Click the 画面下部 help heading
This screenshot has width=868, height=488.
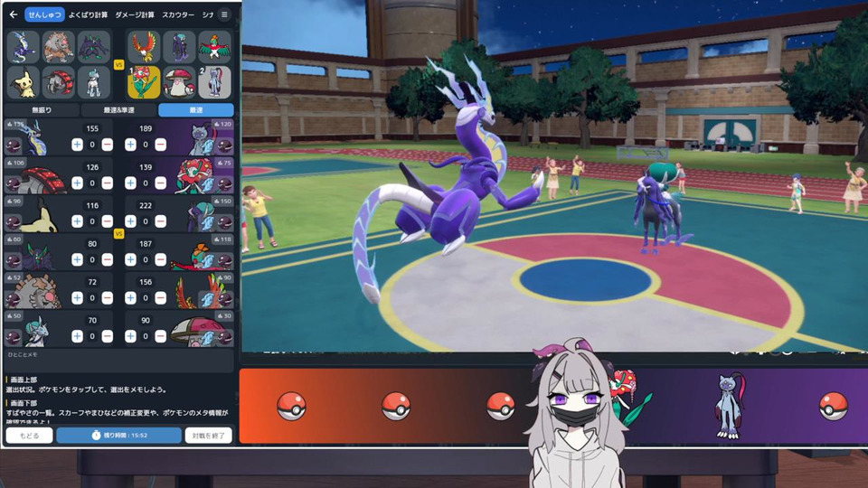(x=24, y=403)
